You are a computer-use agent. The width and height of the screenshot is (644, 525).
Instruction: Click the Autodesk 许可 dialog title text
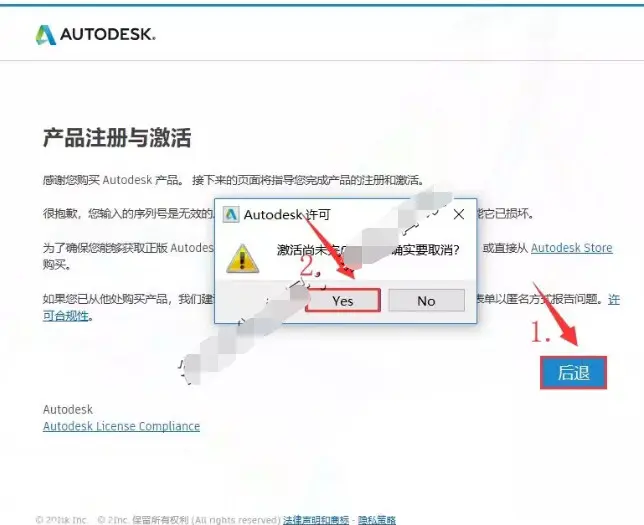pyautogui.click(x=287, y=214)
